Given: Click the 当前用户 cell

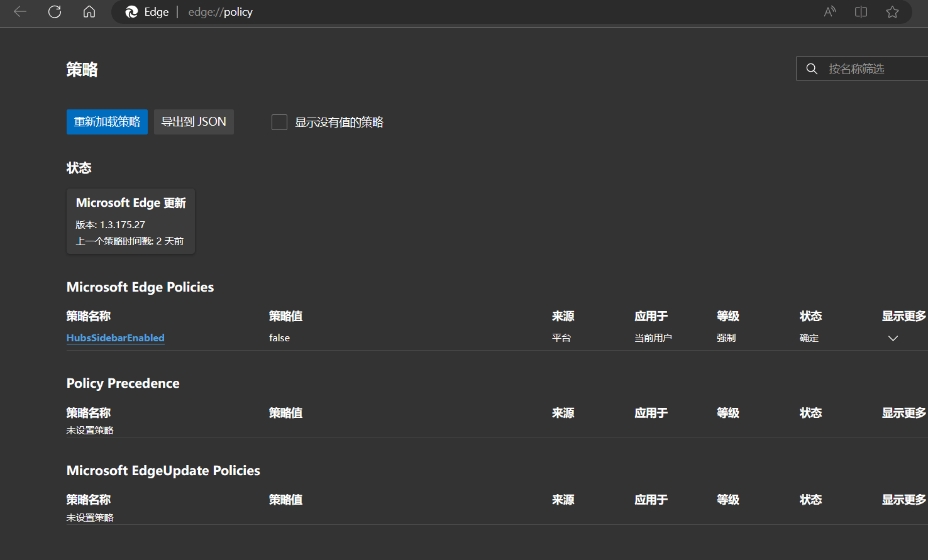Looking at the screenshot, I should tap(653, 338).
